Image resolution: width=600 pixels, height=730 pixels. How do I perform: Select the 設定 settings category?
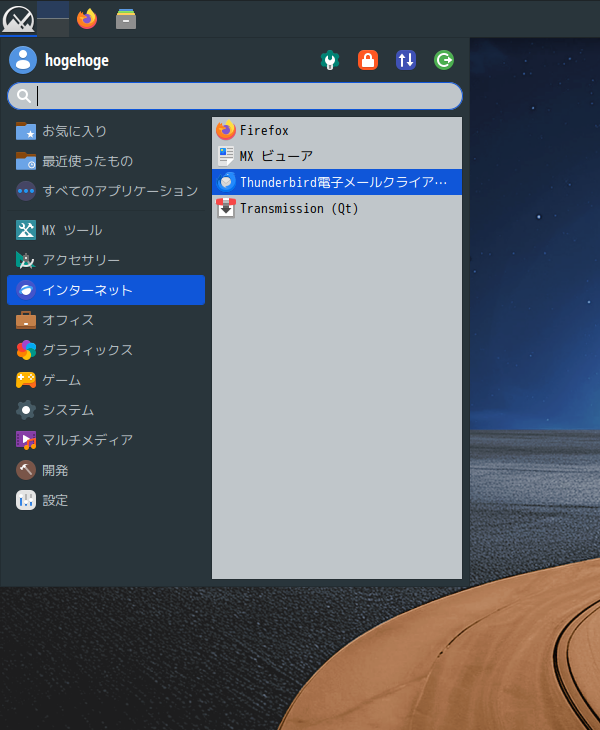106,500
